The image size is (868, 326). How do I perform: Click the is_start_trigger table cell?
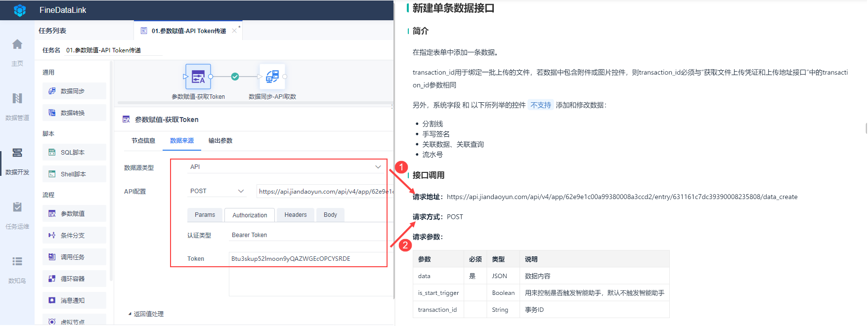pyautogui.click(x=438, y=293)
